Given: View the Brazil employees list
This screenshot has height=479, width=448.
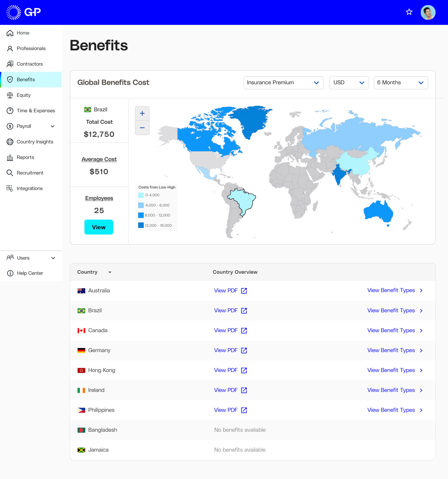Looking at the screenshot, I should (99, 227).
